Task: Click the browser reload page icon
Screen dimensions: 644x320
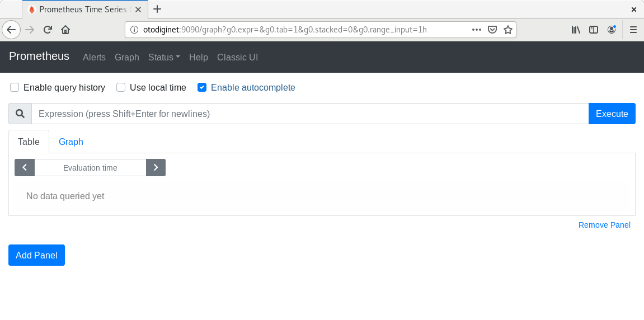Action: click(x=48, y=30)
